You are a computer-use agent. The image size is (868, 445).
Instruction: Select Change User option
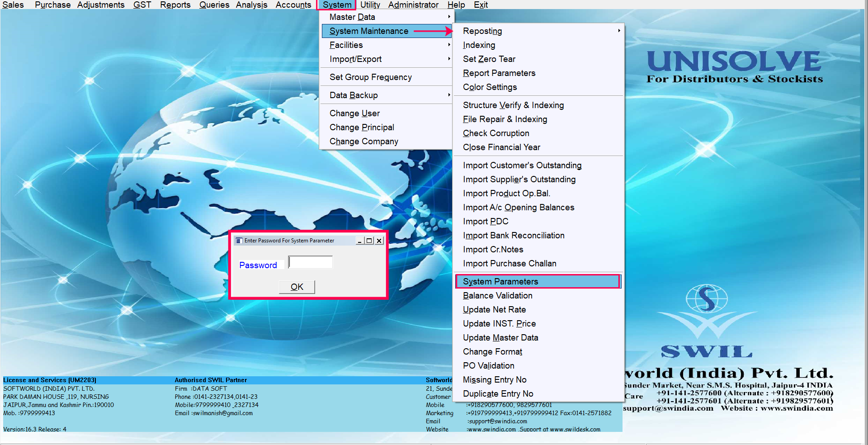click(387, 113)
